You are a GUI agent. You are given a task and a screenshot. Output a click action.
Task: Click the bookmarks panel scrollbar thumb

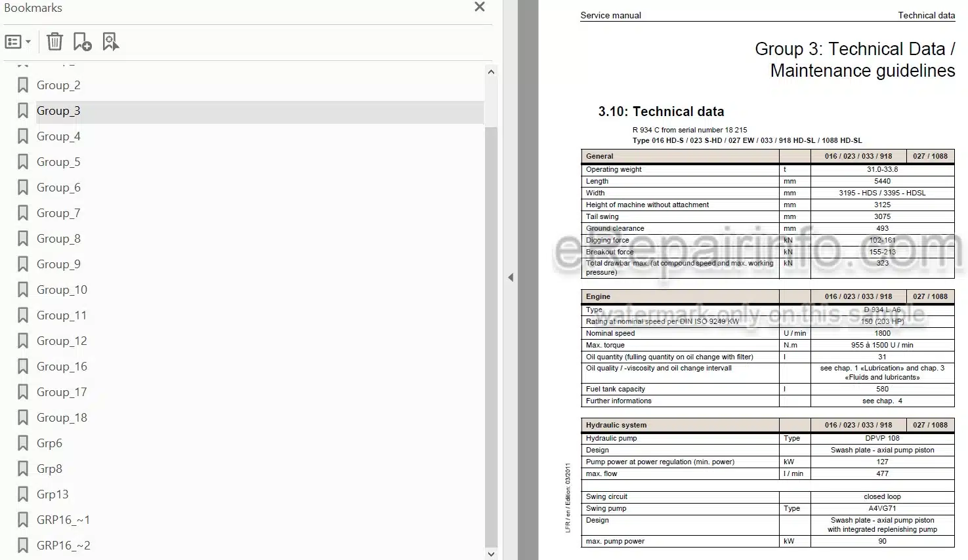(x=491, y=336)
